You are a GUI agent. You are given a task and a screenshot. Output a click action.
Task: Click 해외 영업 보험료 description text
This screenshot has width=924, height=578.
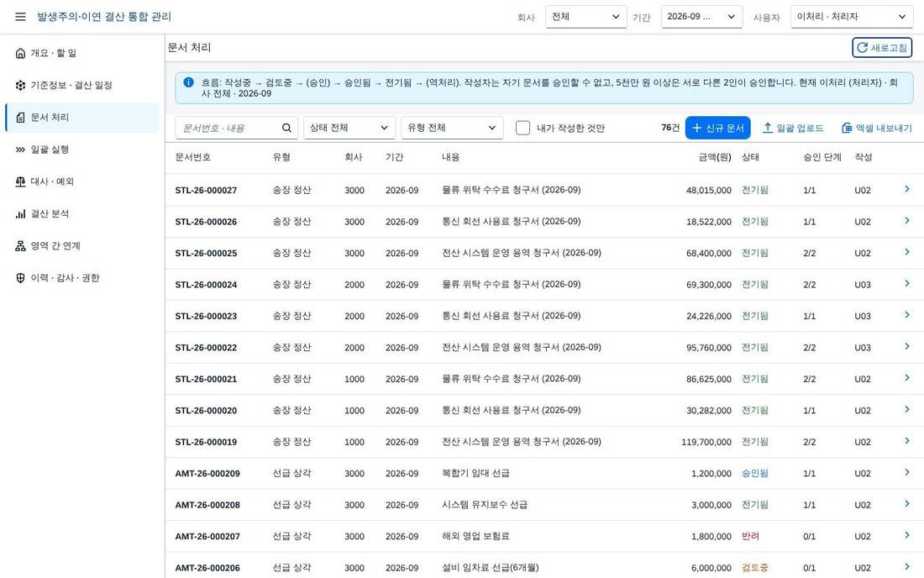(475, 536)
